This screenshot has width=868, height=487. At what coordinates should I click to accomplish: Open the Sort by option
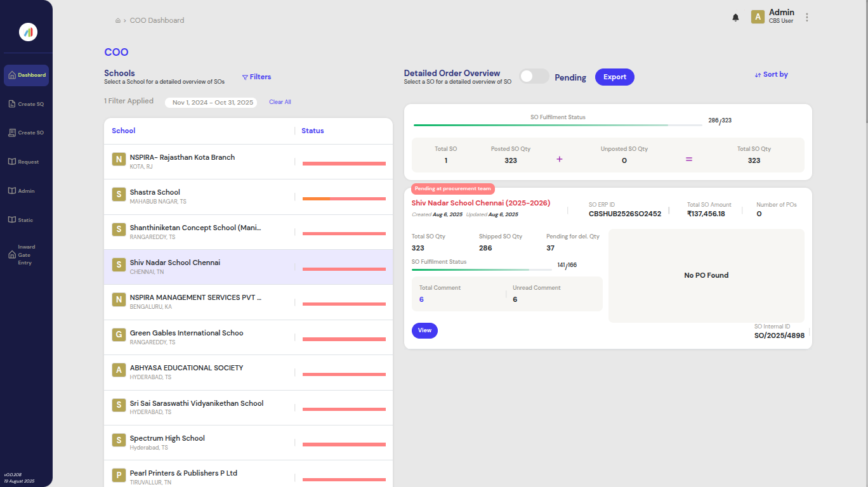pos(772,75)
